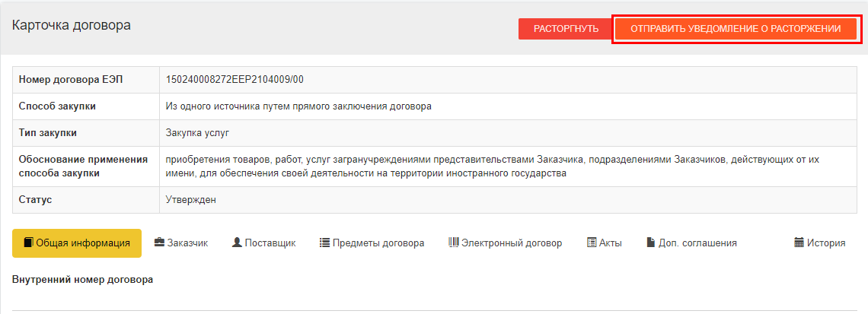Click the file icon beside Доп. соглашения

pyautogui.click(x=650, y=243)
